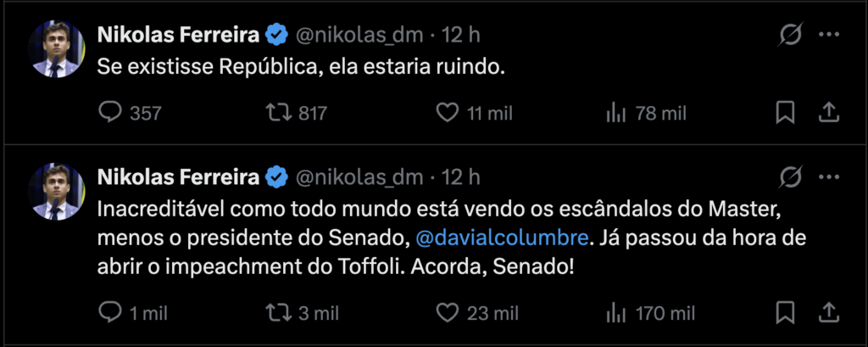
Task: Reply to the Toffoli impeachment tweet
Action: [112, 313]
